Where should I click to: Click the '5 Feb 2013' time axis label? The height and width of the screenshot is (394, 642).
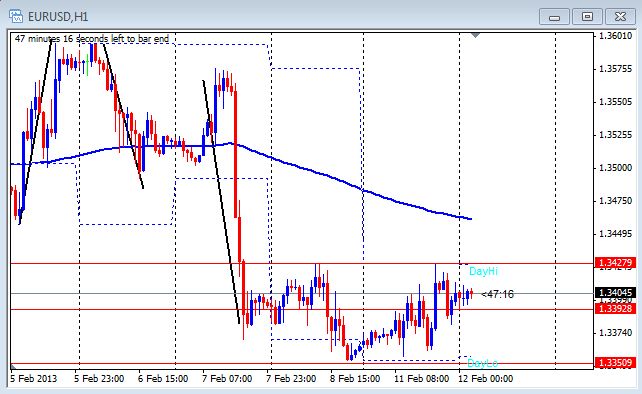click(34, 378)
